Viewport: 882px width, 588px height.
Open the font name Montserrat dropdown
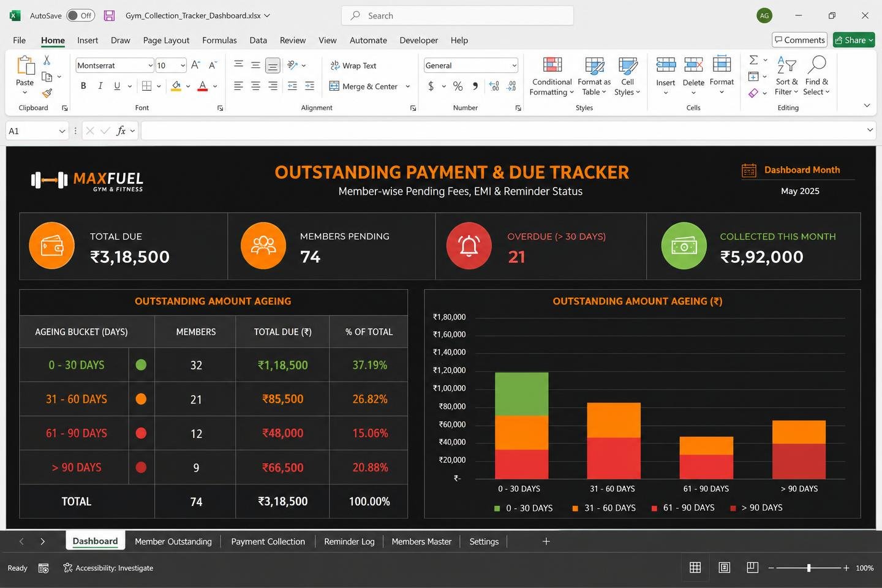pos(151,66)
